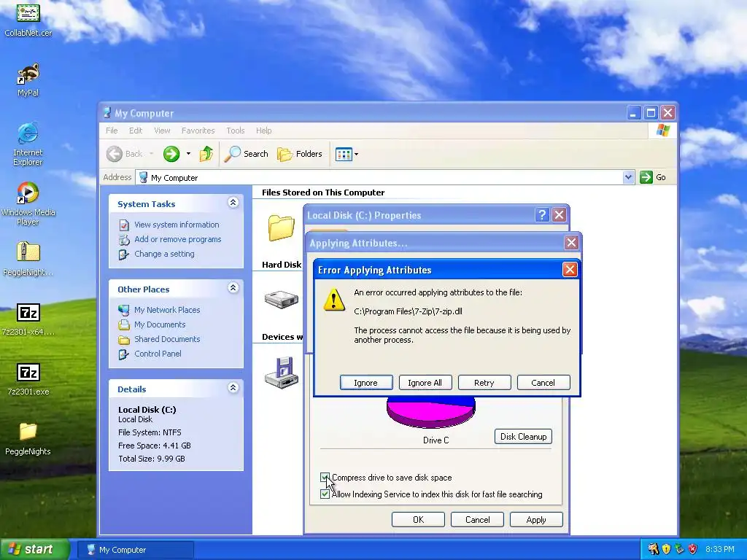747x560 pixels.
Task: Click the Safely Remove Hardware tray icon
Action: point(679,549)
